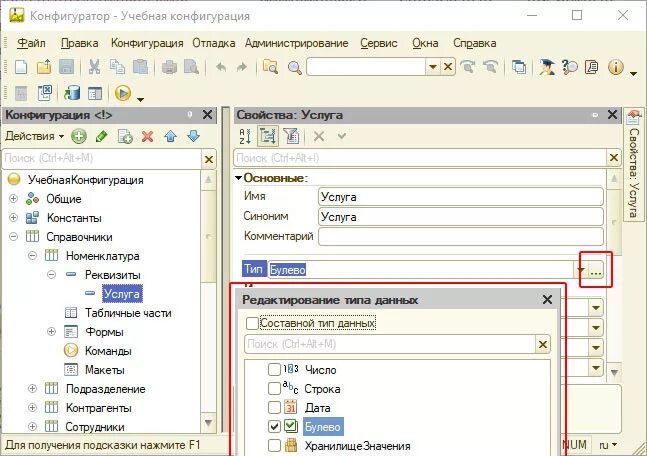
Task: Click the Syntax assistant graduate icon
Action: (547, 67)
